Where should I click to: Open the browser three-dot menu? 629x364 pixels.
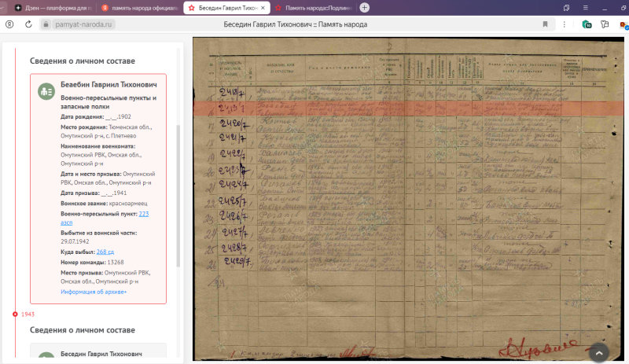(x=565, y=24)
